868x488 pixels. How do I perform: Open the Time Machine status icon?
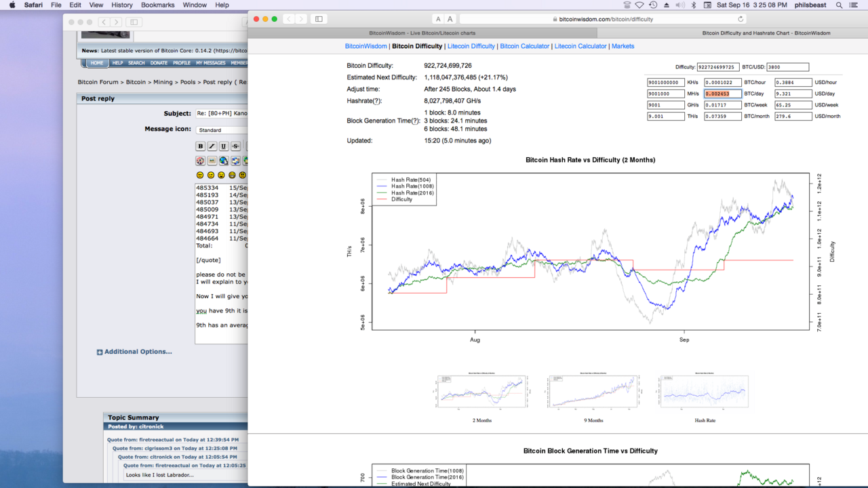pyautogui.click(x=652, y=5)
